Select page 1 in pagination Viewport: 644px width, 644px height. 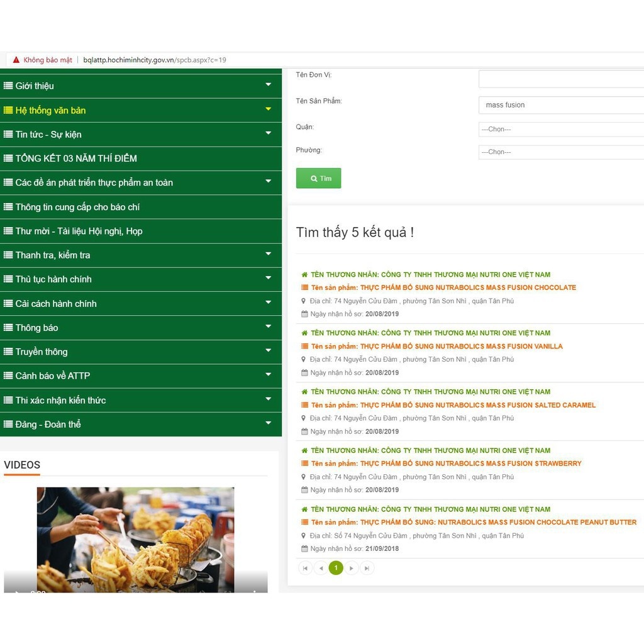click(336, 568)
